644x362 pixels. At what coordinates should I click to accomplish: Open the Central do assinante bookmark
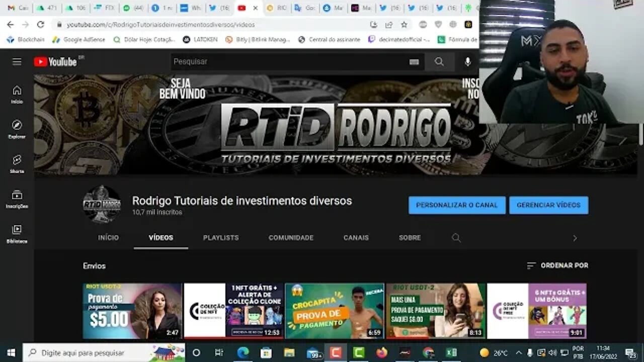point(330,39)
